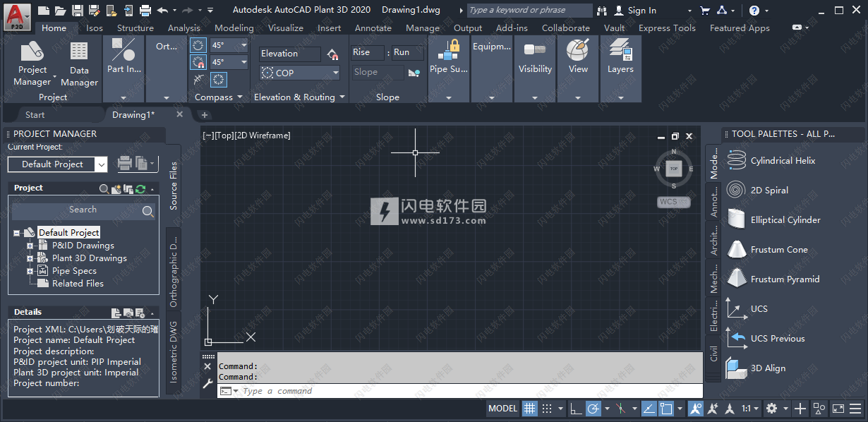Click the slope override icon beside Slope field
Screen dimensions: 868x422
point(414,72)
